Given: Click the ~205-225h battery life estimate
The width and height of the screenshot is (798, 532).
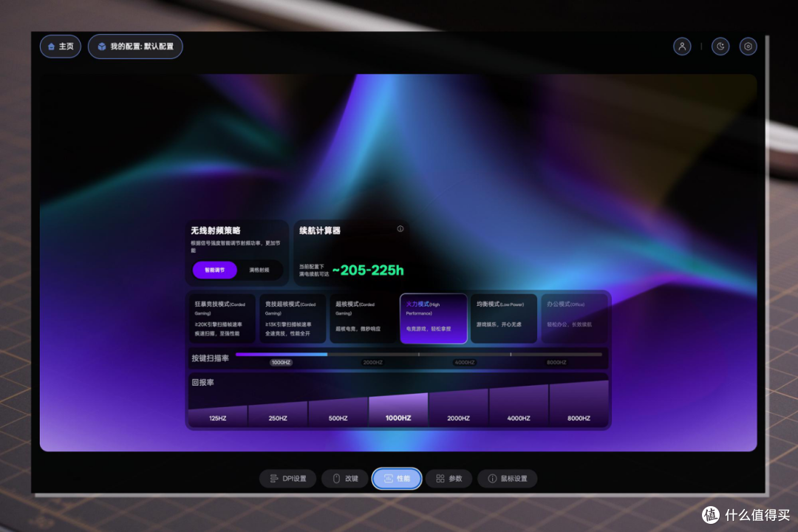Looking at the screenshot, I should pyautogui.click(x=368, y=270).
